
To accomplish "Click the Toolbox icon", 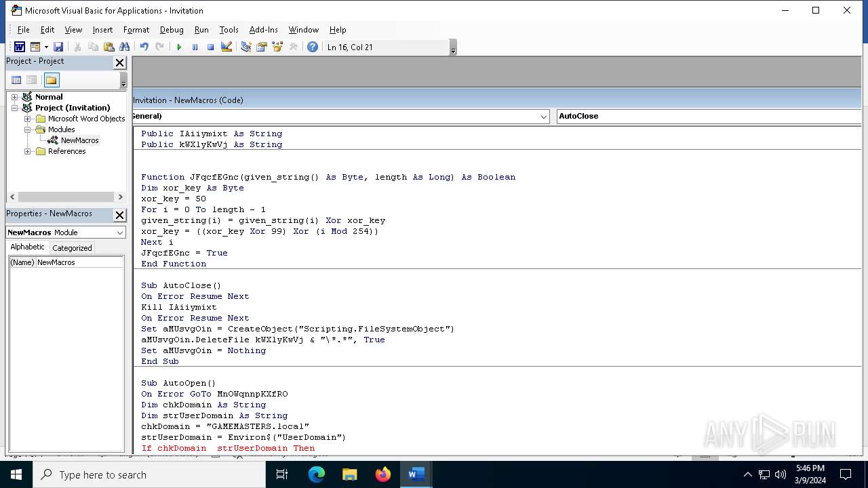I will tap(293, 47).
